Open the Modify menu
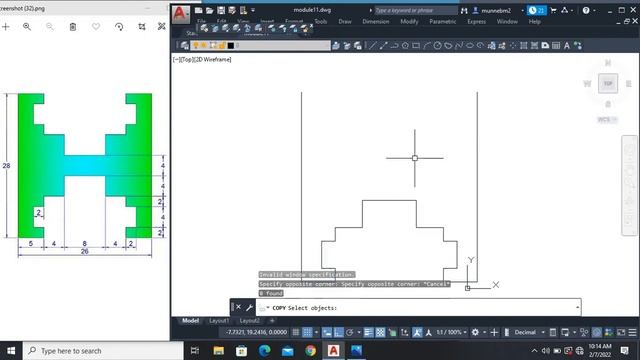The image size is (640, 360). [x=409, y=22]
